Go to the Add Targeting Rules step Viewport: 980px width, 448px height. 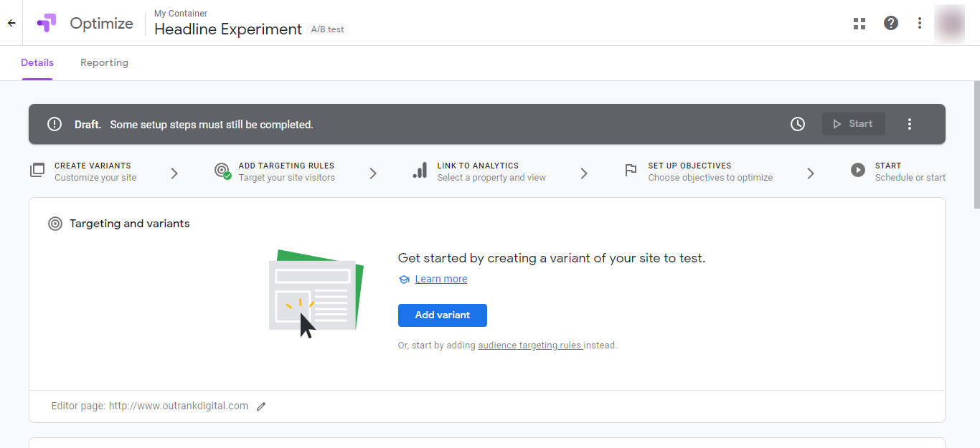pyautogui.click(x=286, y=171)
